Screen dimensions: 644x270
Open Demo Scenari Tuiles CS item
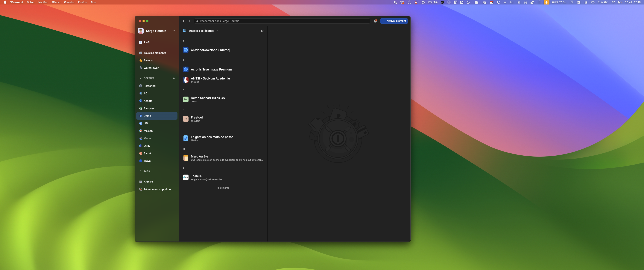[223, 99]
